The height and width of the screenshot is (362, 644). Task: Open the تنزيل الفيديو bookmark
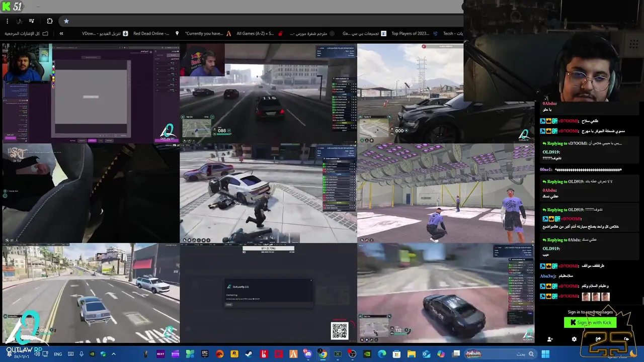point(105,33)
